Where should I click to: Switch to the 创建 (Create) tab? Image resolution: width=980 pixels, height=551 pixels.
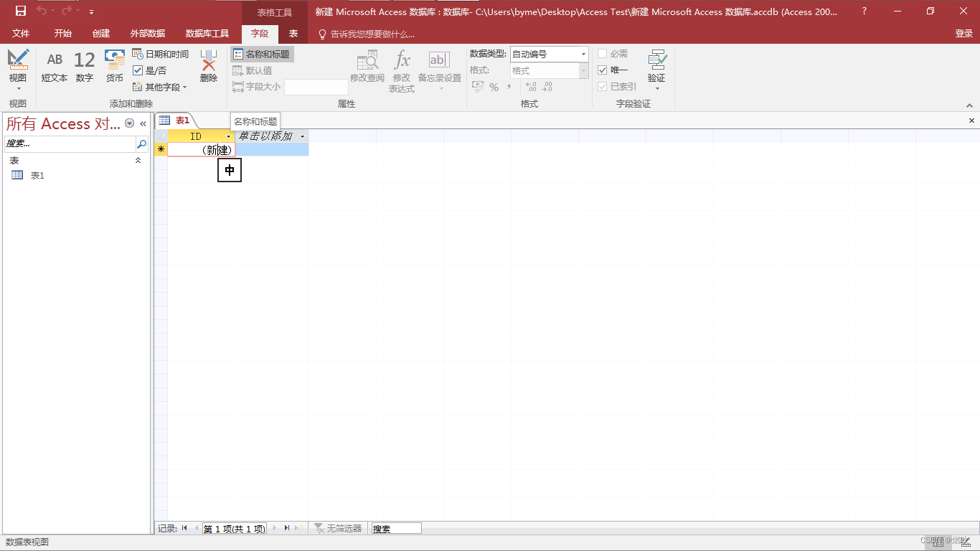coord(101,34)
